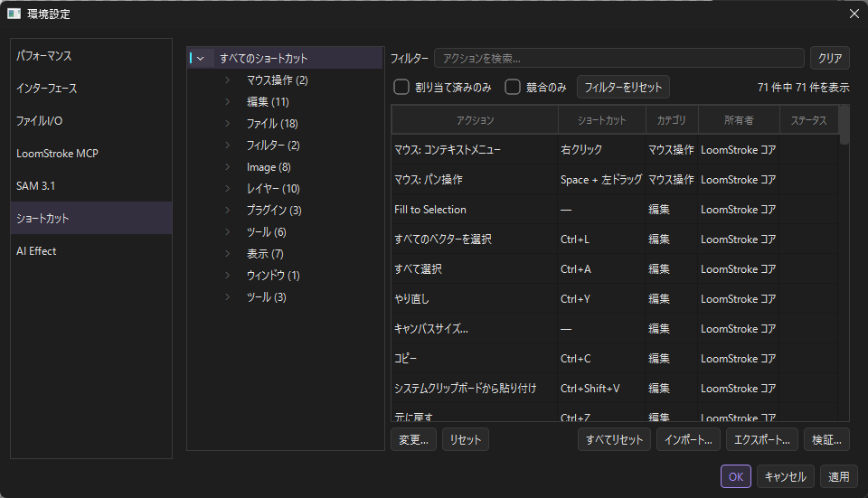Image resolution: width=868 pixels, height=498 pixels.
Task: Expand the ツール (3) category
Action: click(x=227, y=297)
